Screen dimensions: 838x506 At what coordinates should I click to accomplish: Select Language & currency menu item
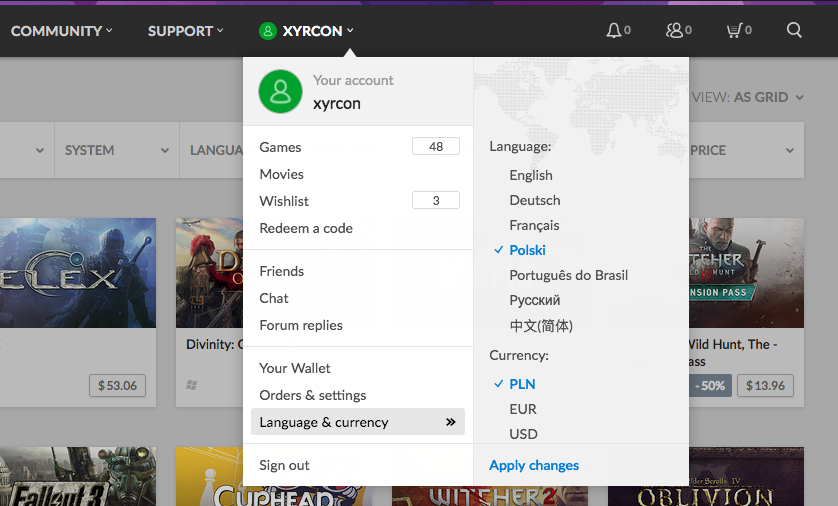tap(358, 422)
